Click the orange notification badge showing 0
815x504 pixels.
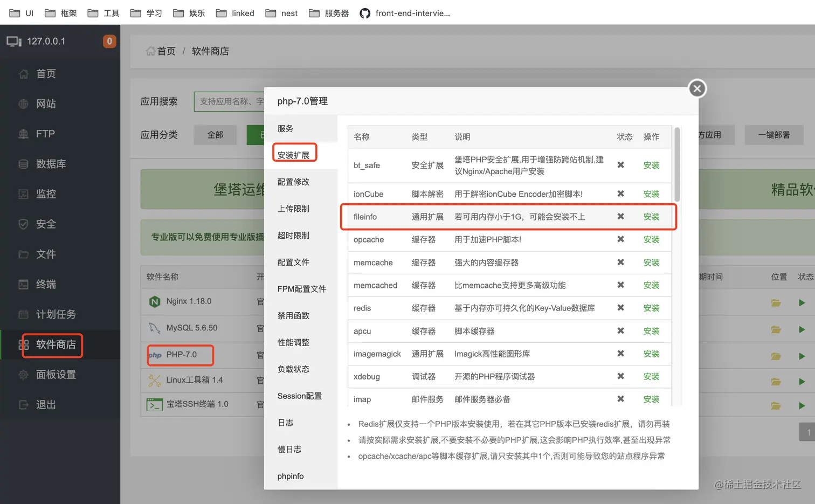click(109, 41)
